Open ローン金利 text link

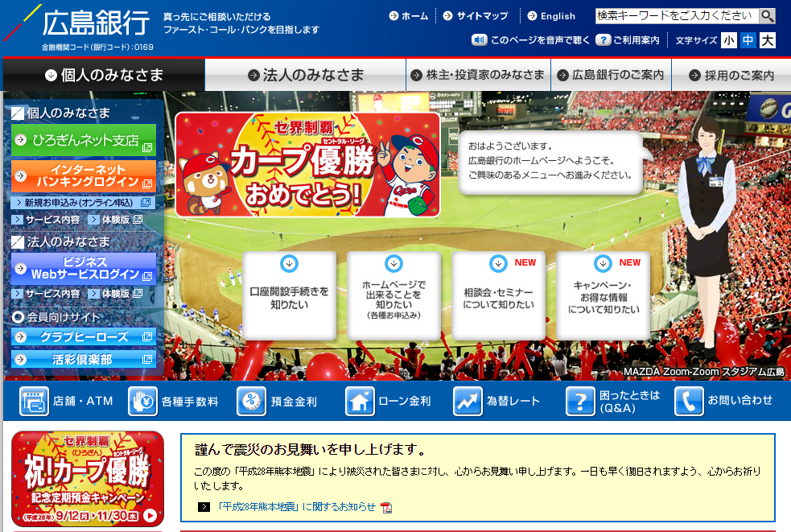(405, 402)
